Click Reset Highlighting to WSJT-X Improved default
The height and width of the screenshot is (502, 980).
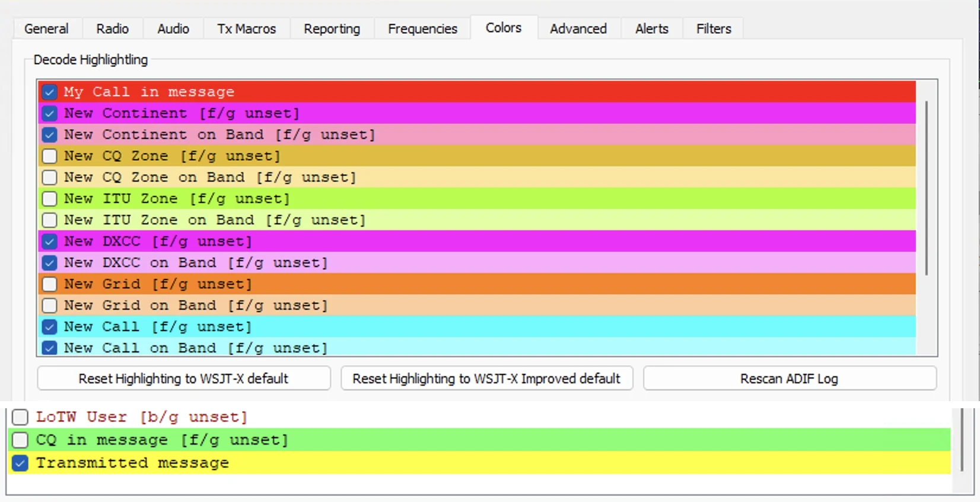tap(486, 379)
